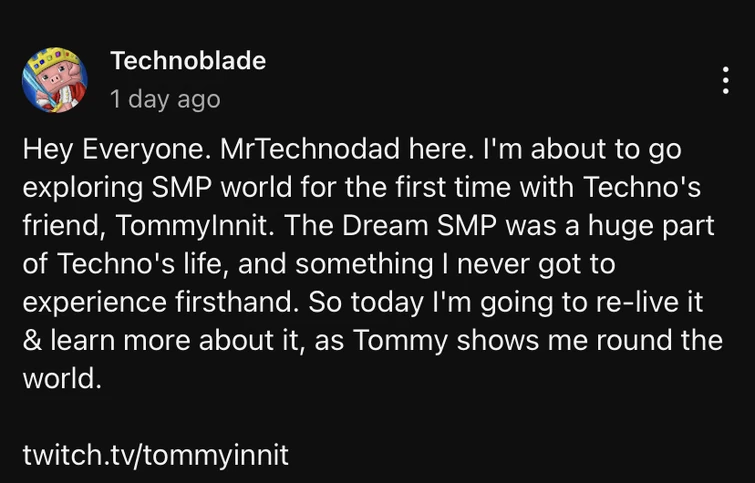
Task: Click the word "MrTechnodad" in the post
Action: (x=306, y=150)
